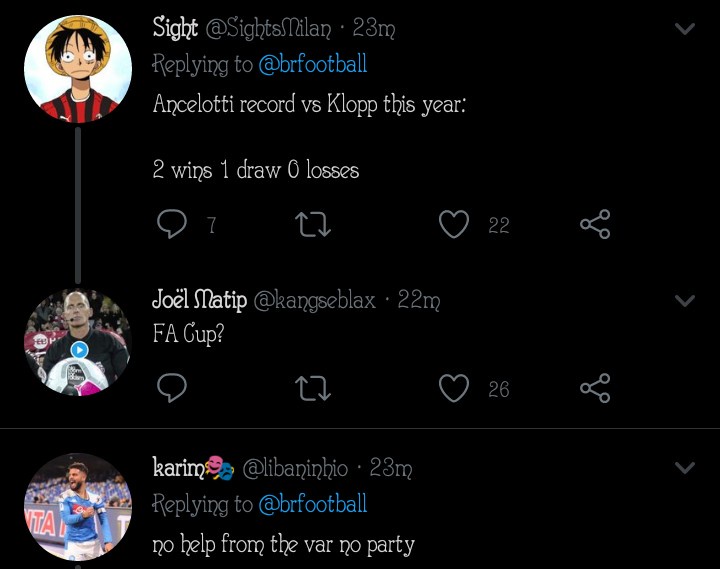
Task: Expand the options menu on Joël Matip's tweet
Action: (685, 300)
